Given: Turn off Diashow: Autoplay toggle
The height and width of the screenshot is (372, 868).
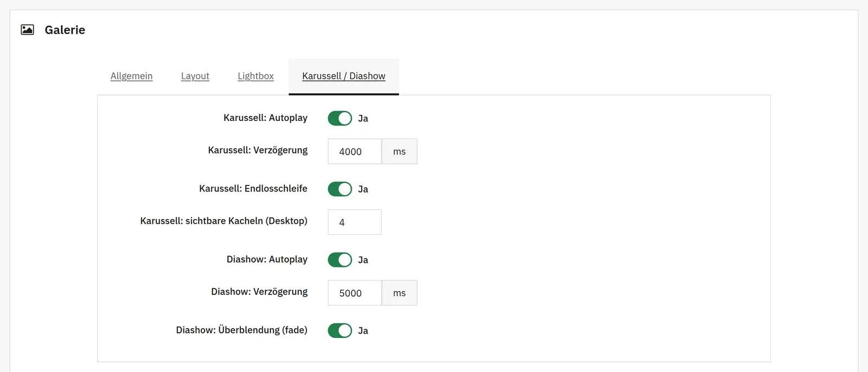Looking at the screenshot, I should (340, 260).
